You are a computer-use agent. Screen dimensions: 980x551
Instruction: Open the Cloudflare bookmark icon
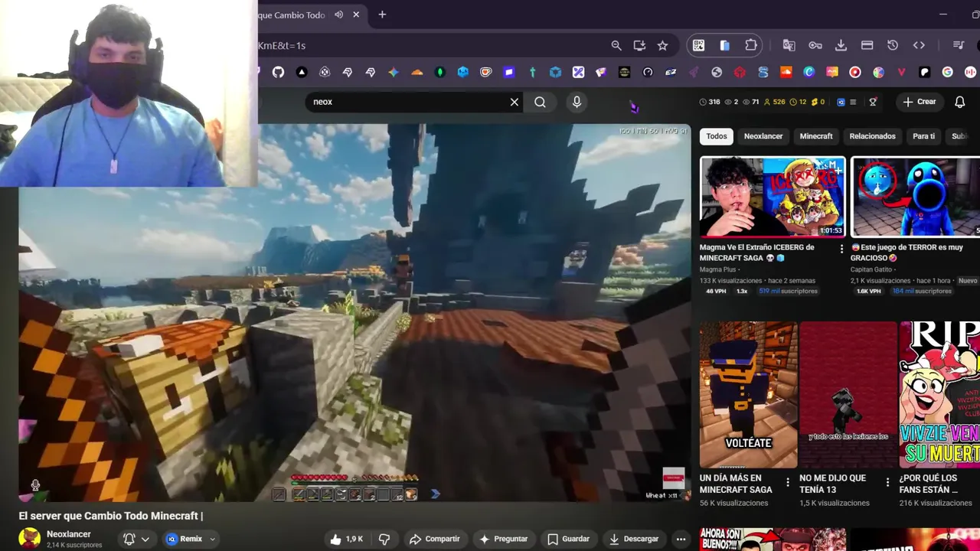416,72
